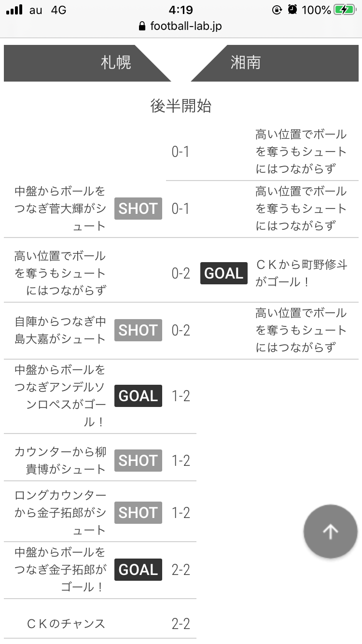Tap the battery icon in status bar
The height and width of the screenshot is (644, 362).
[x=345, y=10]
